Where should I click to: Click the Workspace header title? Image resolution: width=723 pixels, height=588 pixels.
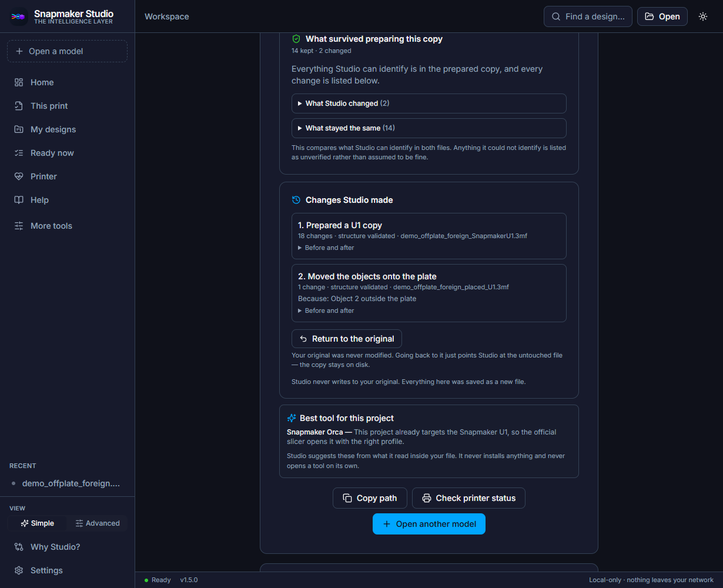[167, 16]
